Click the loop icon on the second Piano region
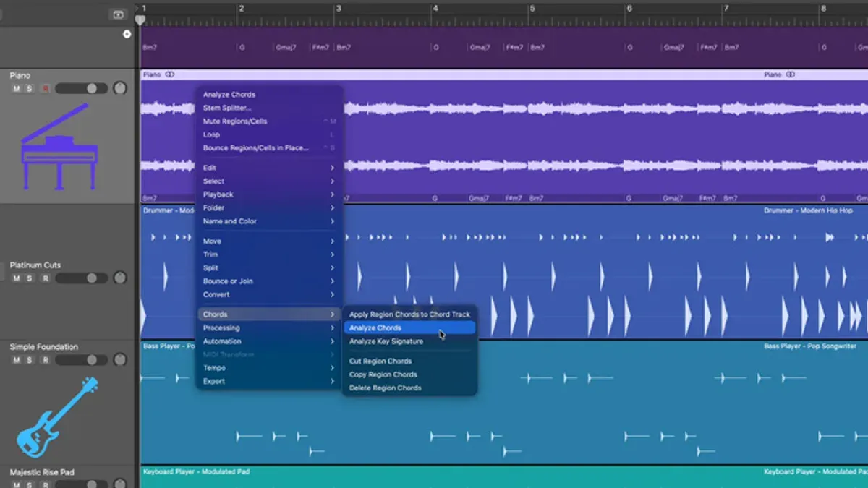The image size is (868, 488). point(791,74)
